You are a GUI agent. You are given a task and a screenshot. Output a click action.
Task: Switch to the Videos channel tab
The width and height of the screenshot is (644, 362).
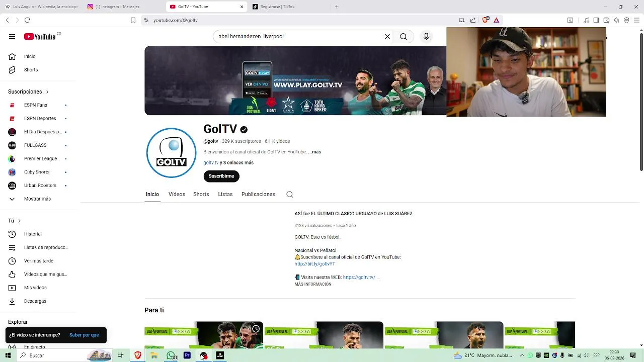(x=177, y=195)
